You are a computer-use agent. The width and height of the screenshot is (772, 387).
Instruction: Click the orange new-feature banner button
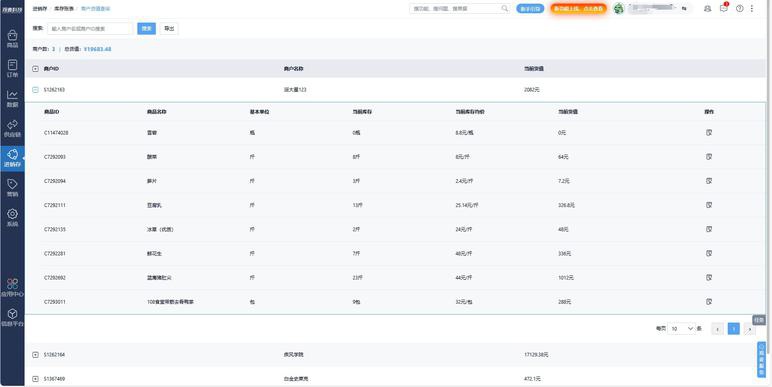point(579,8)
